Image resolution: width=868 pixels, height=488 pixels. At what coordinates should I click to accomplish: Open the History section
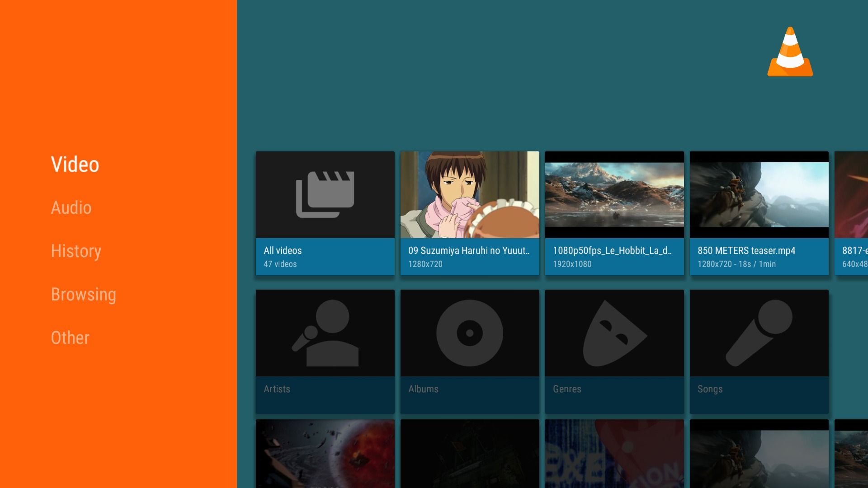pos(75,251)
